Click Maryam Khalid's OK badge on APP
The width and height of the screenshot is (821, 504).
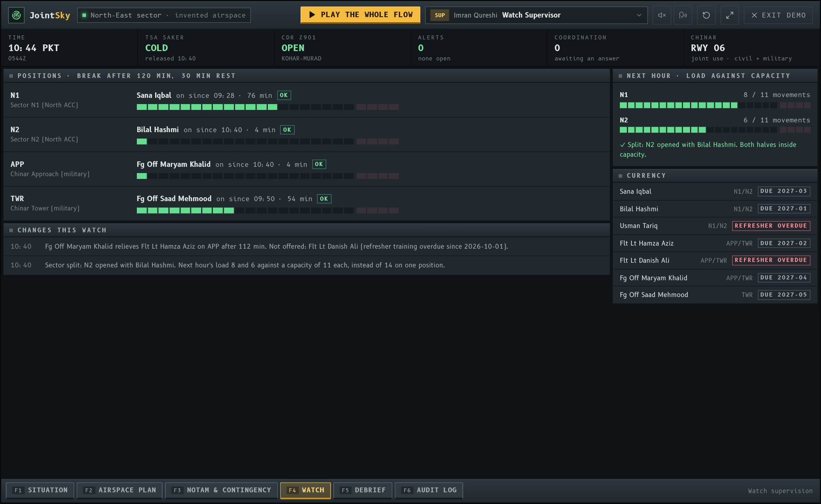(319, 164)
